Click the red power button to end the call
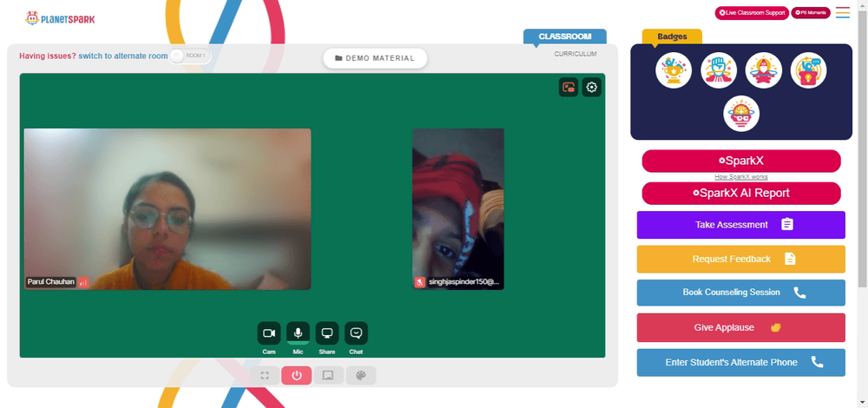The height and width of the screenshot is (408, 868). coord(297,375)
